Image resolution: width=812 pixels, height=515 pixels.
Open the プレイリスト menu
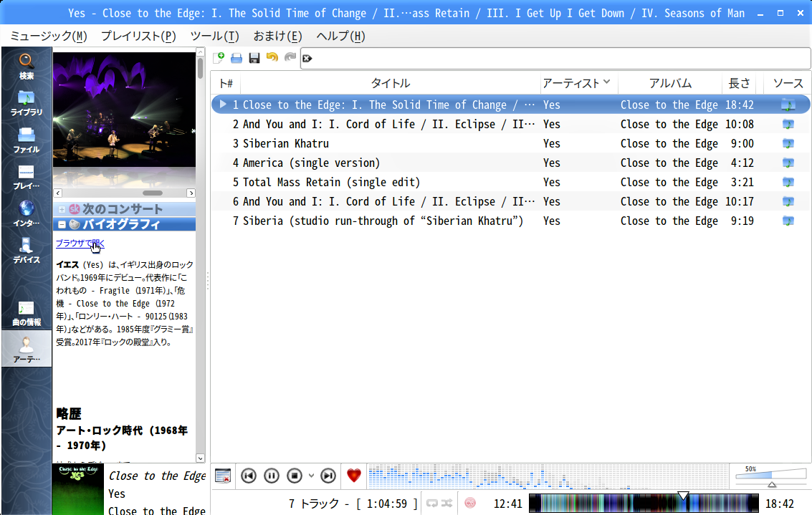tap(138, 37)
